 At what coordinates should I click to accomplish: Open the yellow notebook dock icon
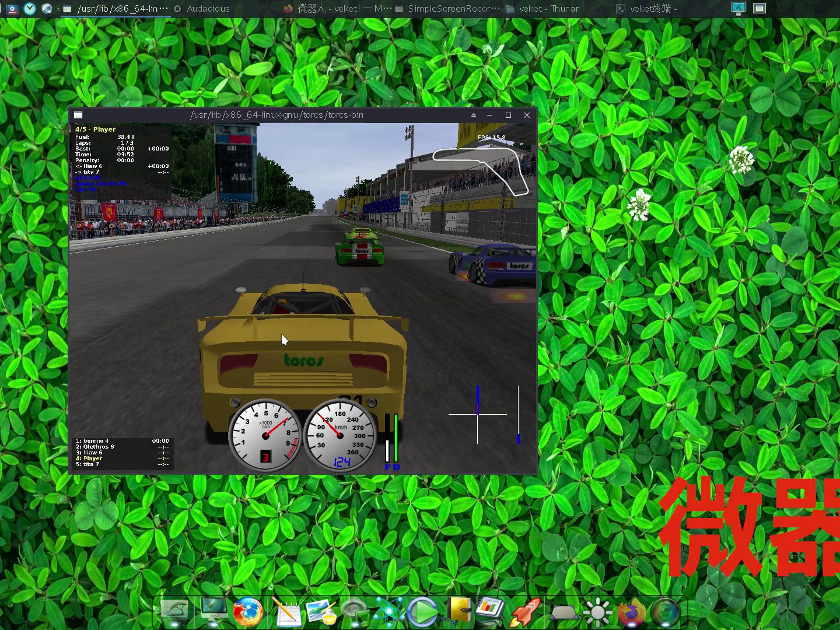pyautogui.click(x=459, y=611)
